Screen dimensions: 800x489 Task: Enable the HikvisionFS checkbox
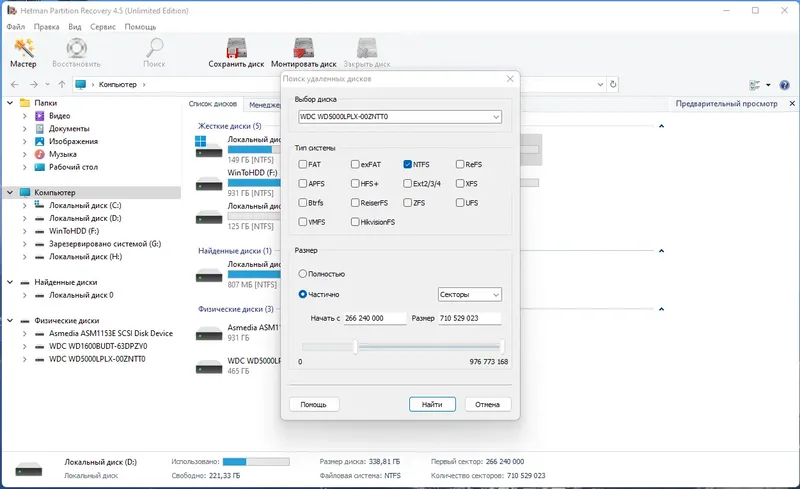click(x=355, y=222)
